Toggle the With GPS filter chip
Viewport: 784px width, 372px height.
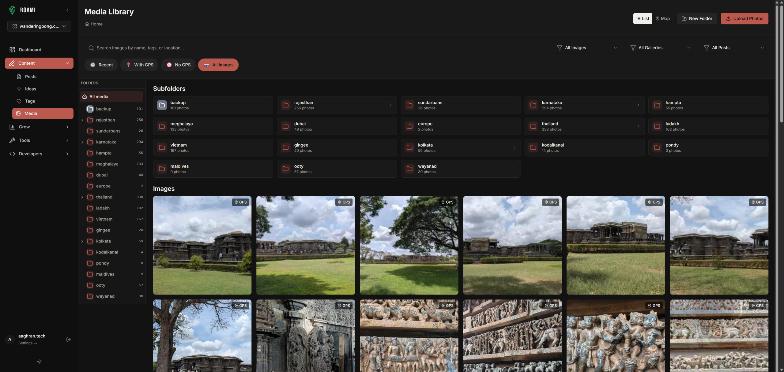pyautogui.click(x=140, y=65)
